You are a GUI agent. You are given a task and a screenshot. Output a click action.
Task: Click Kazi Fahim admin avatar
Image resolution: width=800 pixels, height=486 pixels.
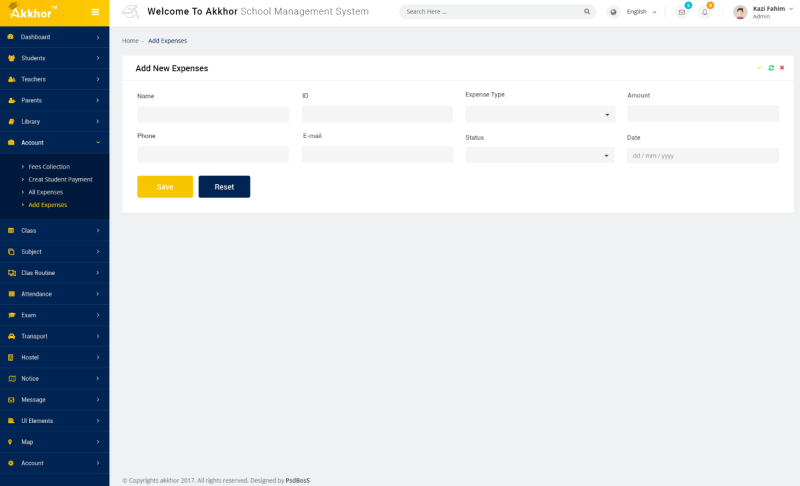(x=740, y=12)
